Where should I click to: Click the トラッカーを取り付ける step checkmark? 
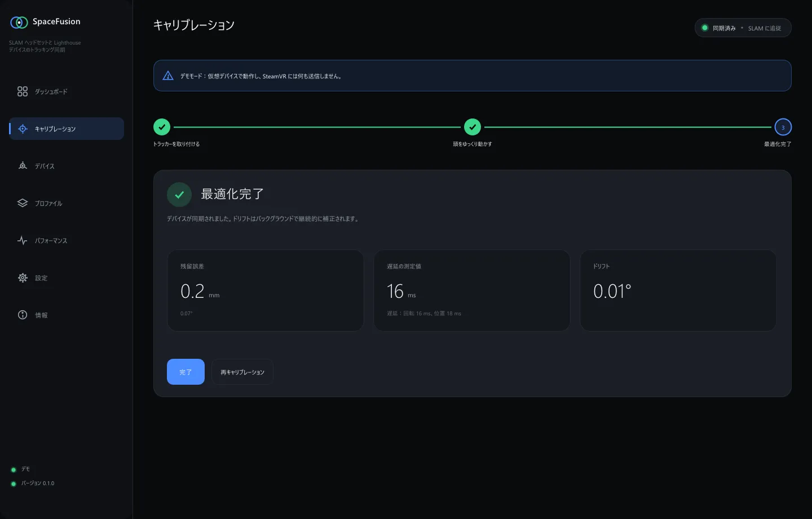pos(162,127)
